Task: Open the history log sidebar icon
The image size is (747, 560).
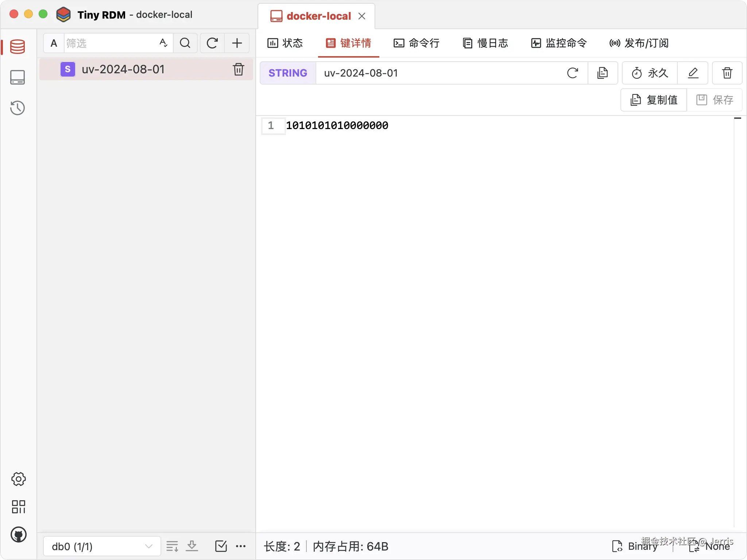Action: pos(18,108)
